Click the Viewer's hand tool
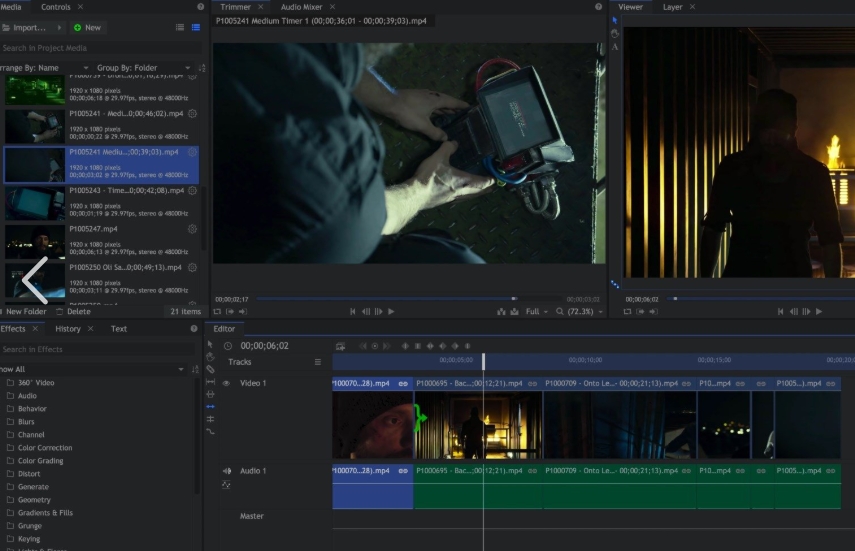The width and height of the screenshot is (855, 551). click(x=615, y=34)
